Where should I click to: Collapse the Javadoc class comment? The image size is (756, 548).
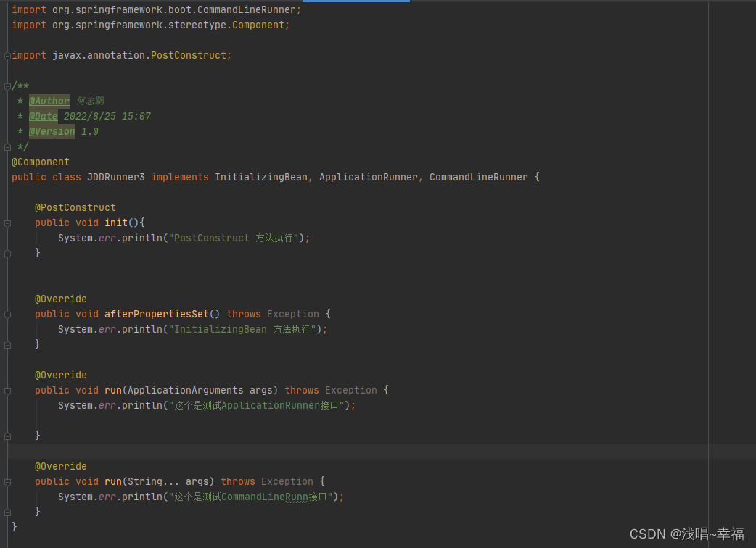tap(6, 85)
